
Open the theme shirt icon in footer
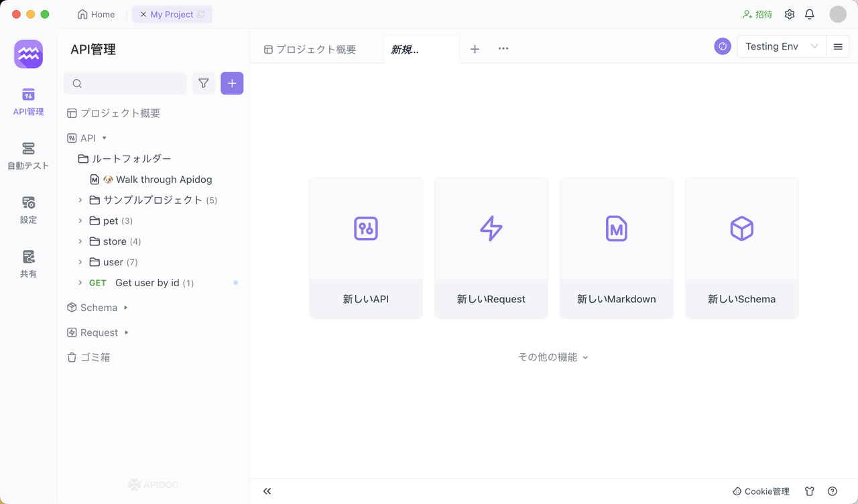click(810, 491)
